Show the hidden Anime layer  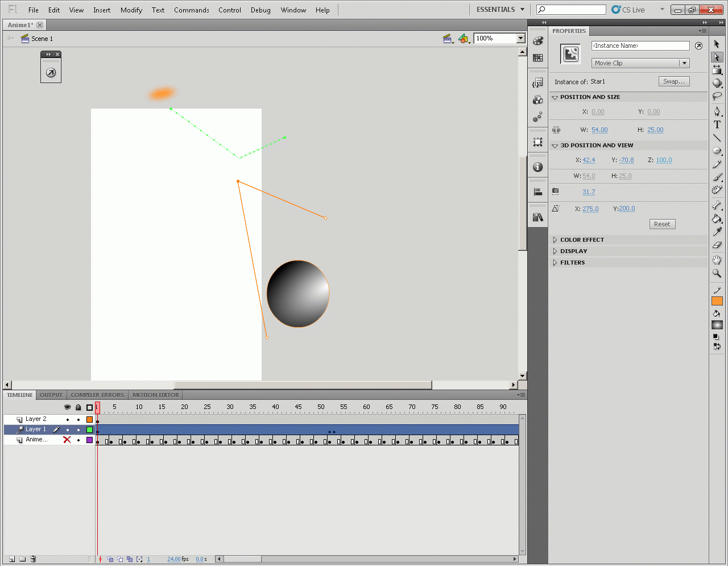(x=67, y=440)
